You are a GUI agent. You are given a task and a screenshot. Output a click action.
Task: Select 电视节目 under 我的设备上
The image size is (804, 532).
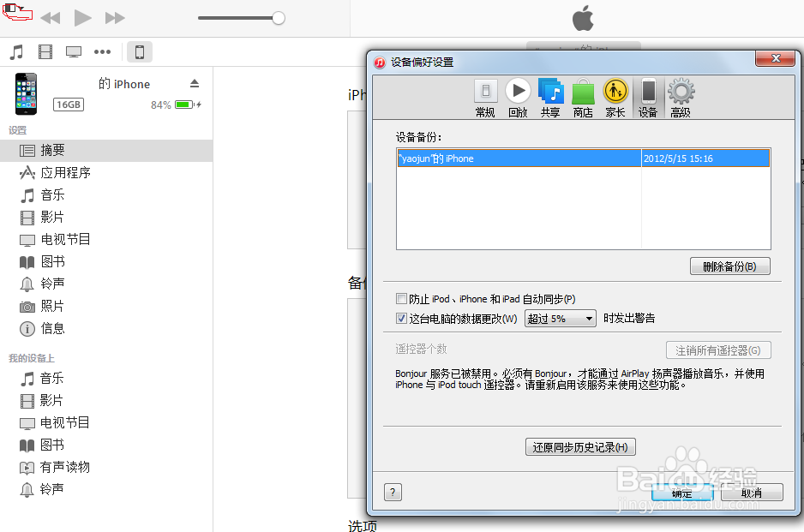click(x=106, y=423)
